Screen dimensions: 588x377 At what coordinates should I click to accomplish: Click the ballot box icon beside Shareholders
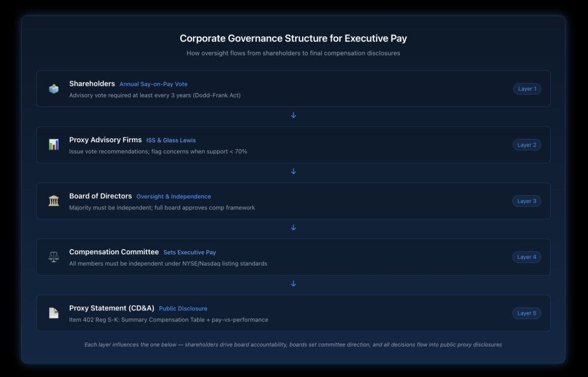[x=53, y=88]
